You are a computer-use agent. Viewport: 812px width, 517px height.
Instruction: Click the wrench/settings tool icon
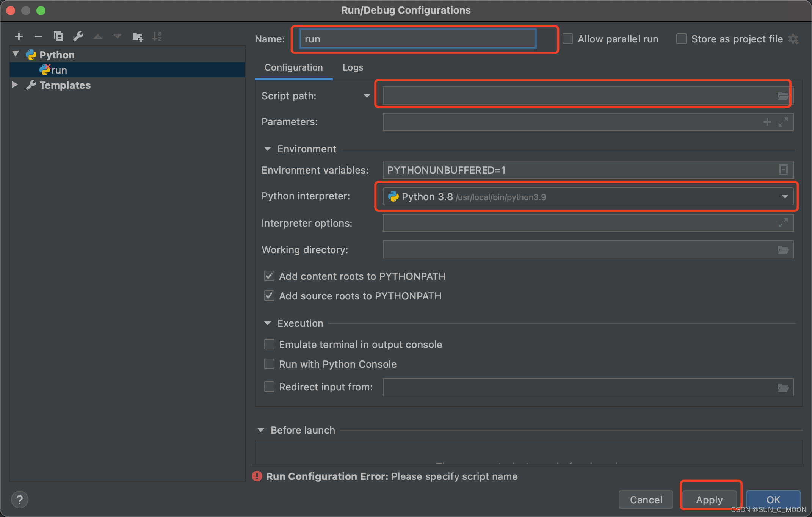point(78,37)
